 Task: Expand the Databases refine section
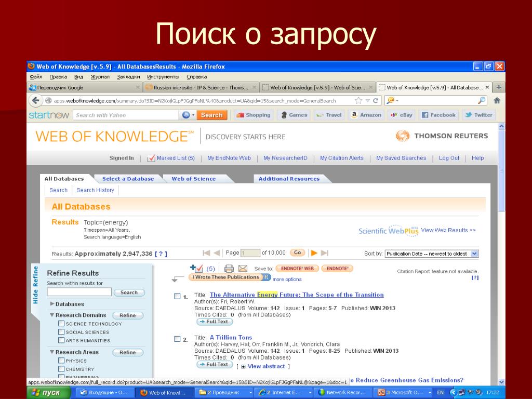coord(52,303)
